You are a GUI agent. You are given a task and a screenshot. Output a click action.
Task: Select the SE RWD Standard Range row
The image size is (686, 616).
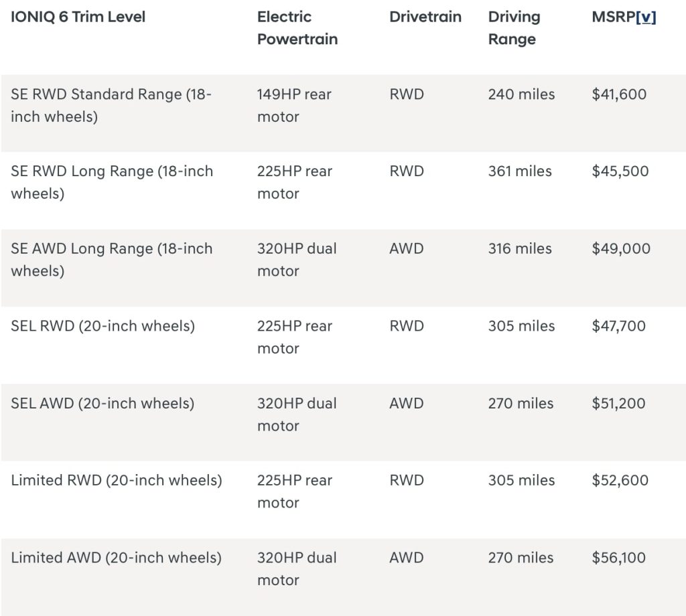pyautogui.click(x=343, y=113)
